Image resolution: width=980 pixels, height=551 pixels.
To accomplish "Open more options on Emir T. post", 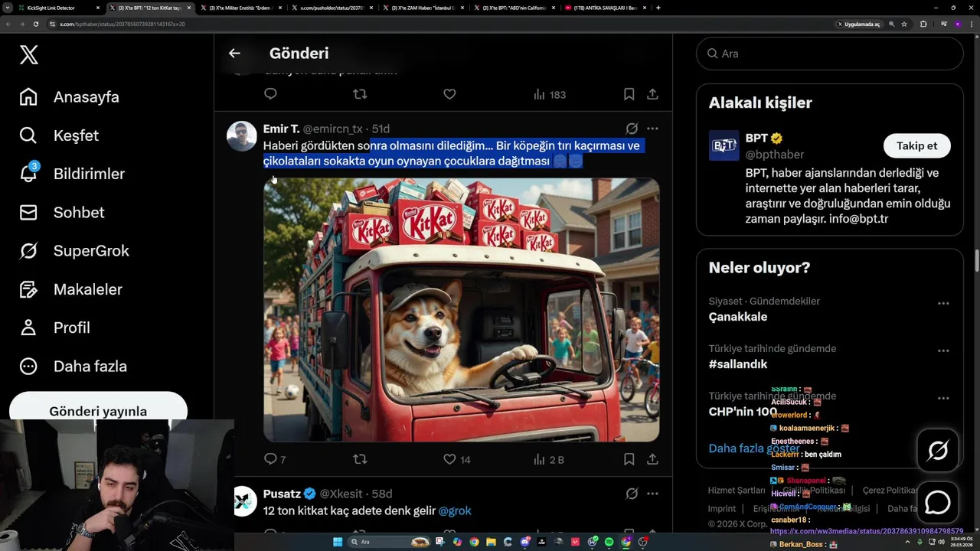I will [x=652, y=129].
